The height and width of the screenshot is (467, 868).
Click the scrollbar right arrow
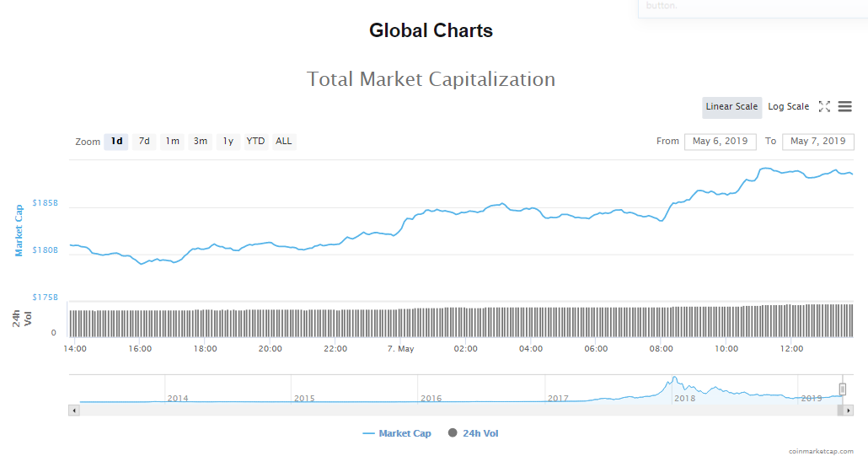click(x=848, y=411)
